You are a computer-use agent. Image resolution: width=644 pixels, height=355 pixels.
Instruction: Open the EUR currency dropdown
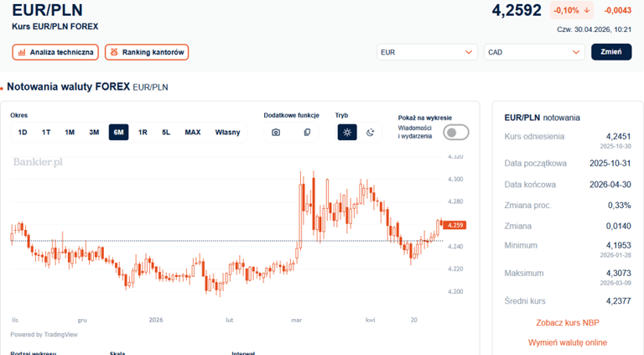coord(428,52)
